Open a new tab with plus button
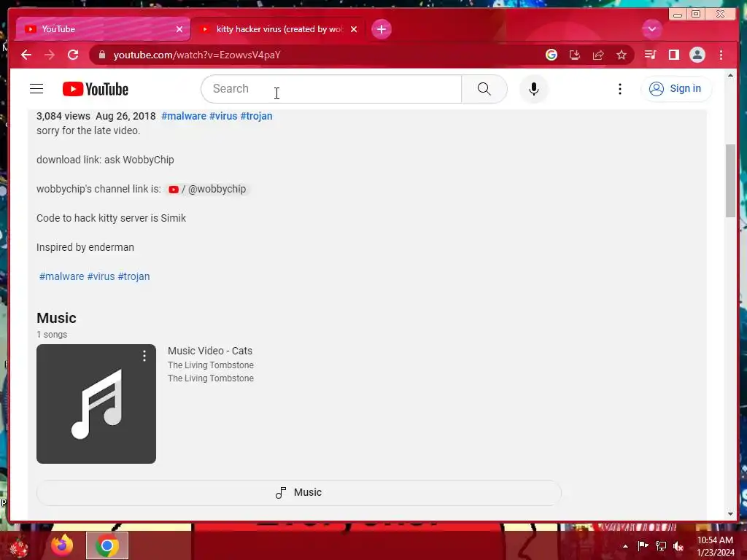The height and width of the screenshot is (560, 747). click(381, 29)
